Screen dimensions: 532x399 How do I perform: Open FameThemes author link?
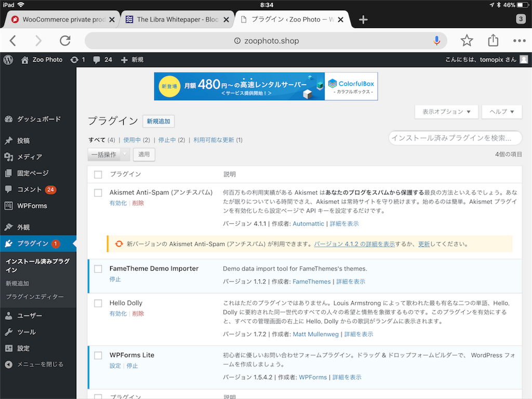[312, 282]
